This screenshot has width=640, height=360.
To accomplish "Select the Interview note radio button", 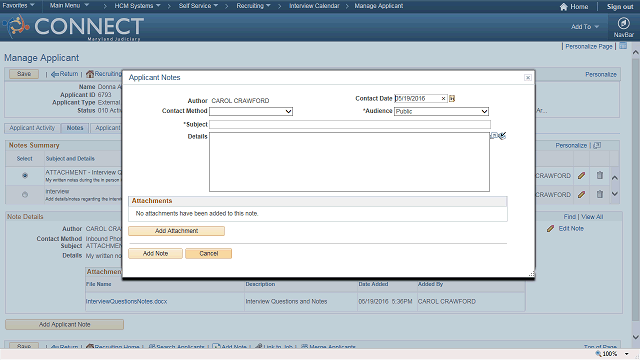I will point(25,195).
